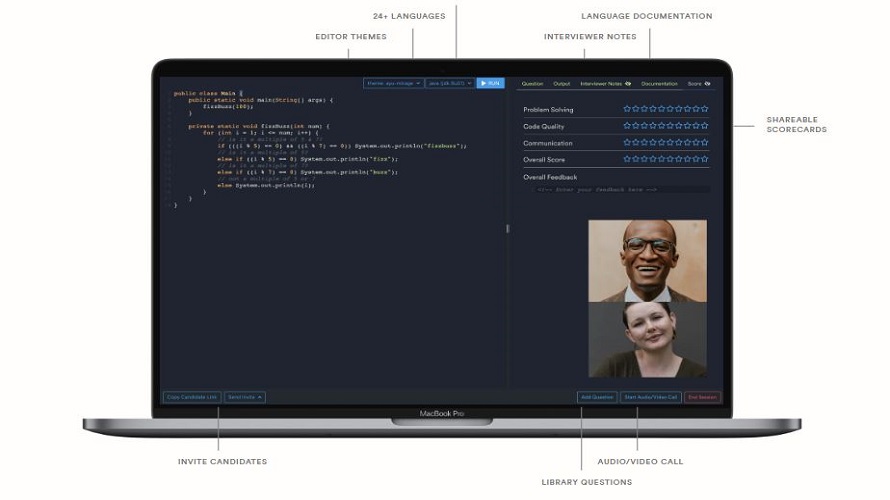
Task: Expand the Send Invite dropdown
Action: coord(245,397)
